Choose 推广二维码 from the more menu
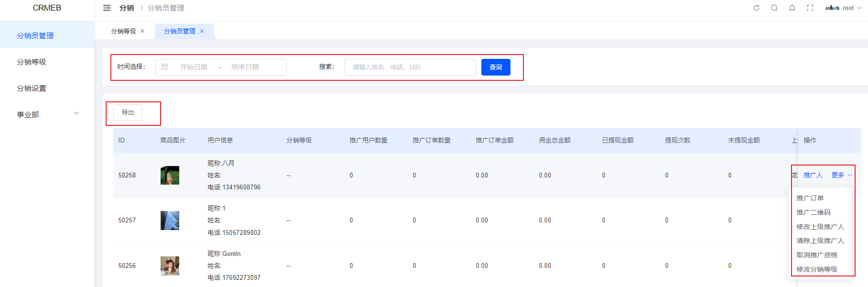Screen dimensions: 868x287 [813, 212]
